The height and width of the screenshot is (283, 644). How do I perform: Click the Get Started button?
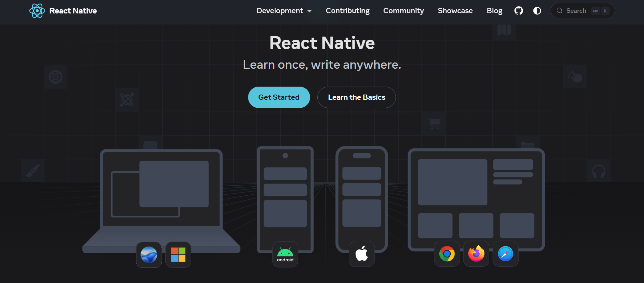click(279, 97)
